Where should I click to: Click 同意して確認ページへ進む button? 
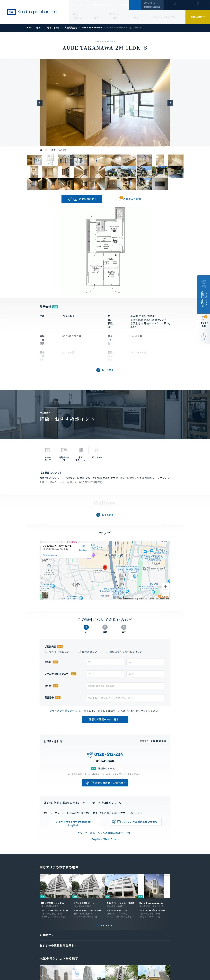tap(105, 719)
